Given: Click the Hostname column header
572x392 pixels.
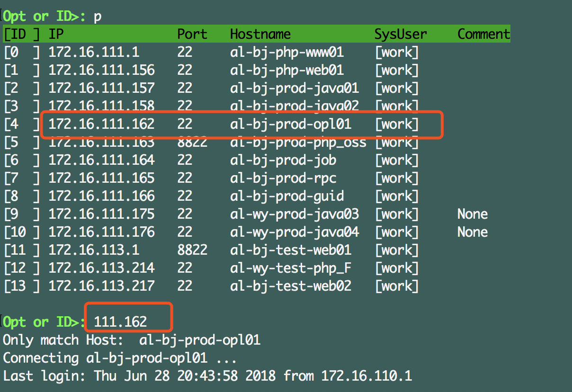Looking at the screenshot, I should click(260, 34).
